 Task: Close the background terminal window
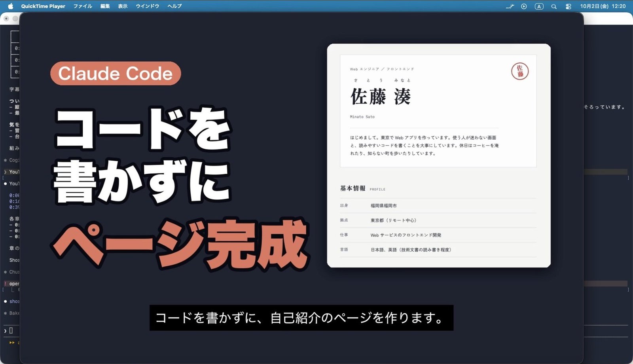tap(6, 19)
